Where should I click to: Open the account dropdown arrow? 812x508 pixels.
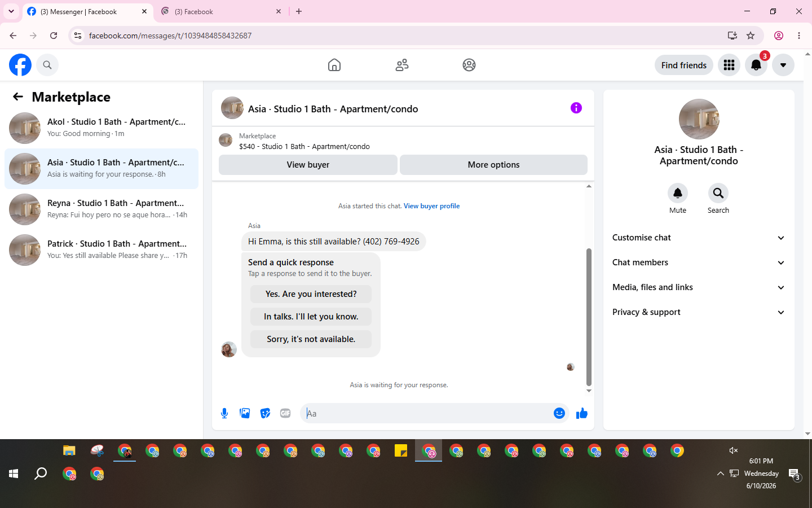(x=783, y=65)
